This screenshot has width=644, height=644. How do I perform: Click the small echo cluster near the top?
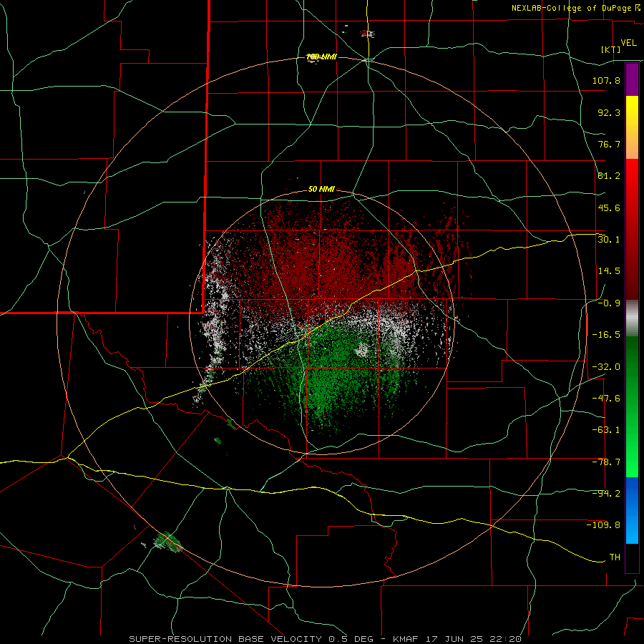368,34
